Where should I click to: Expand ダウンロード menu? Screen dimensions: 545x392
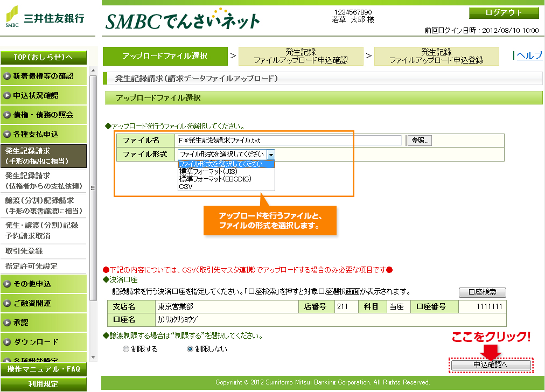(44, 342)
